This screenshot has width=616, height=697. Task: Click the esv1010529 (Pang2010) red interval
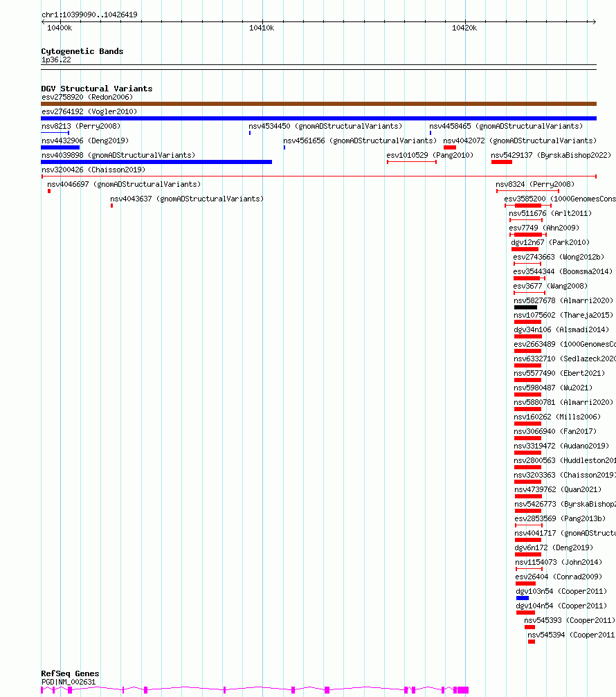coord(412,162)
